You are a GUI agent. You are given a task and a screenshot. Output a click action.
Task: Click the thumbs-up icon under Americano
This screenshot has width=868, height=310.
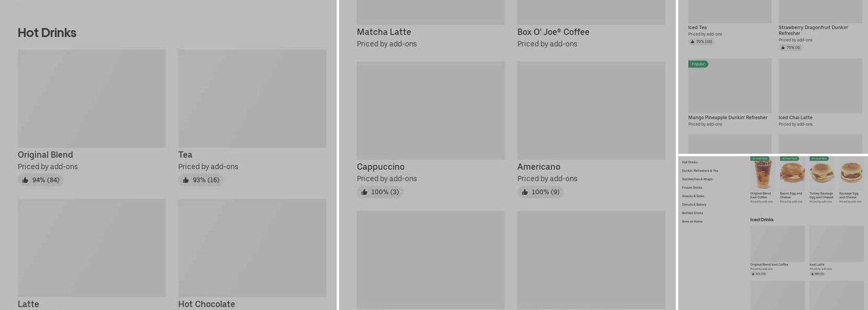pos(525,192)
